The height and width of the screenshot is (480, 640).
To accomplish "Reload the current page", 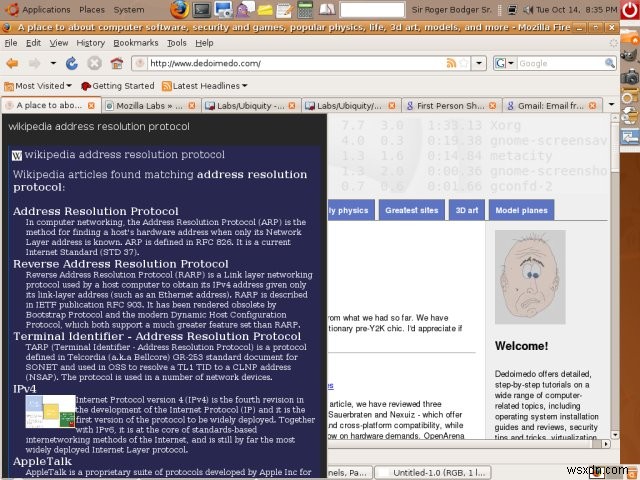I will point(72,63).
